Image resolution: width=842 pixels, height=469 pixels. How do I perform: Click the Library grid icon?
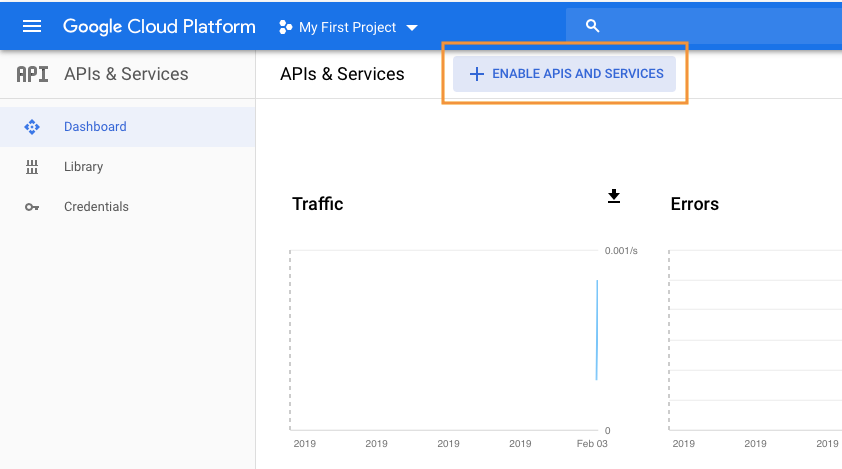coord(32,167)
